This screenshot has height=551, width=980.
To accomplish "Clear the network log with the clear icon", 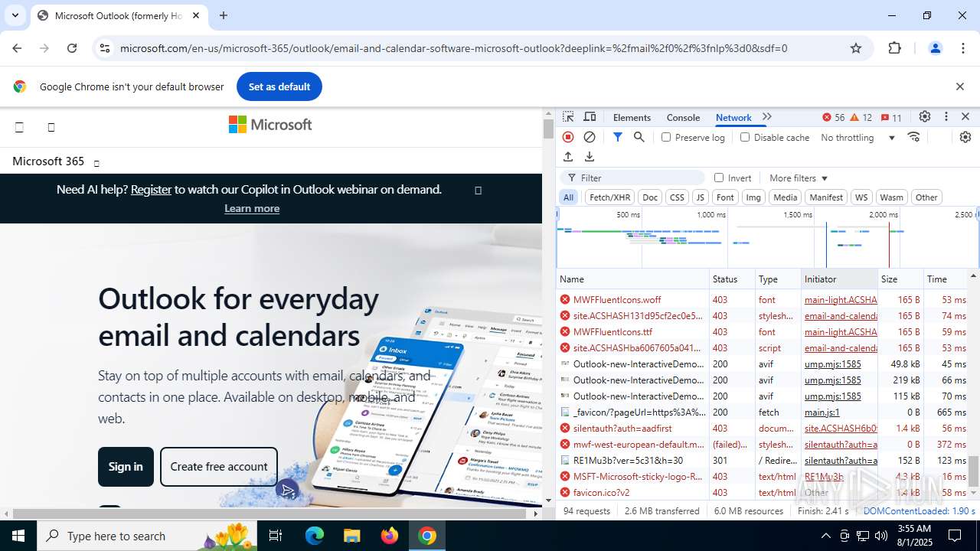I will (590, 137).
